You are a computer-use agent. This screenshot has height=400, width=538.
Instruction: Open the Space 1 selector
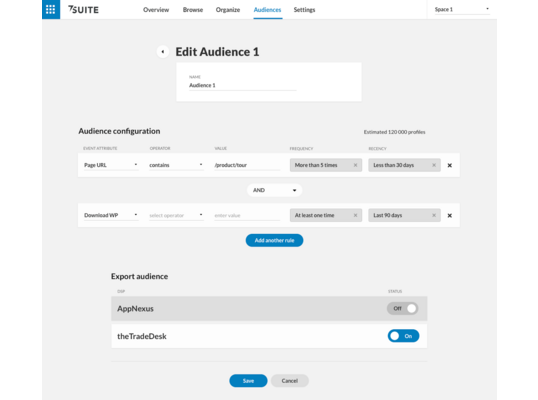(462, 9)
